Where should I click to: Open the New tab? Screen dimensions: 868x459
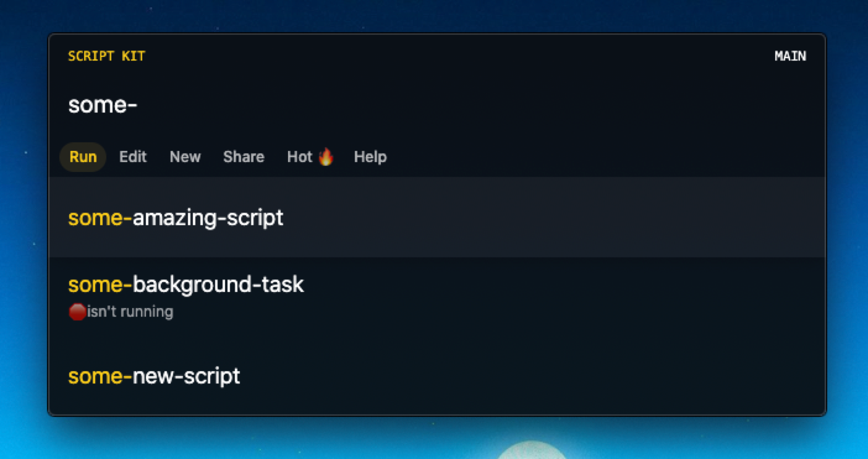click(185, 157)
